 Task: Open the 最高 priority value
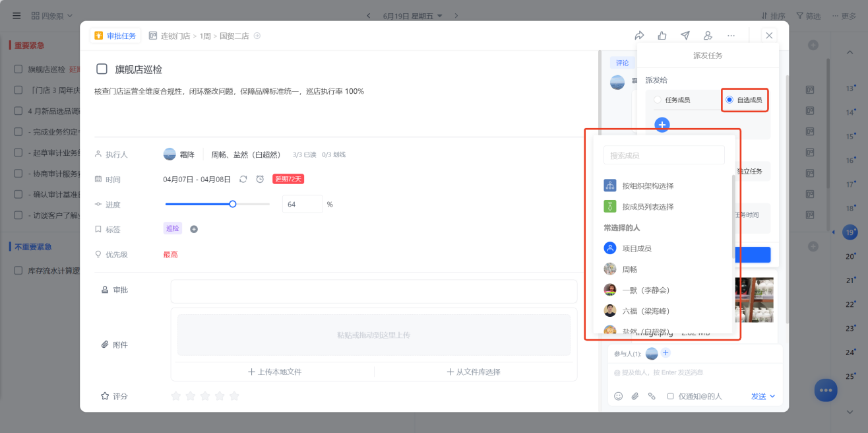pyautogui.click(x=170, y=254)
